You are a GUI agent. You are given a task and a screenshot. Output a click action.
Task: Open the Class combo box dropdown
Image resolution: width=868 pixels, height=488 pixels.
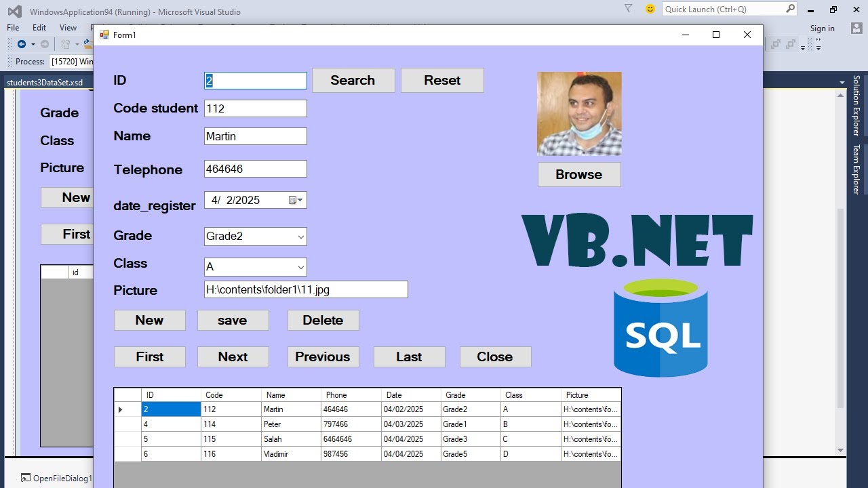[300, 267]
